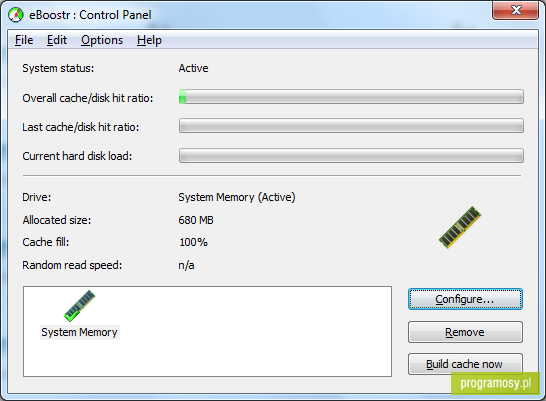This screenshot has width=546, height=401.
Task: Click the System Memory (Active) drive value
Action: click(x=237, y=197)
